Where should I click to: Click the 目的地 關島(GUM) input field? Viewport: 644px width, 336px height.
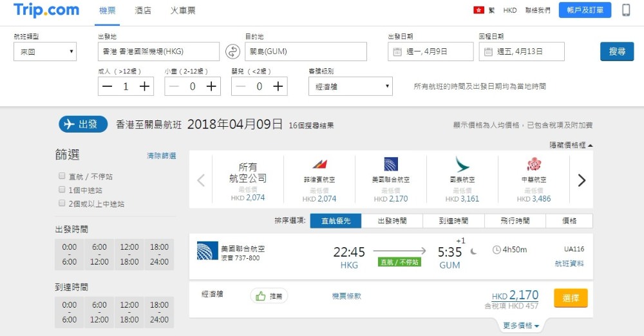(305, 51)
